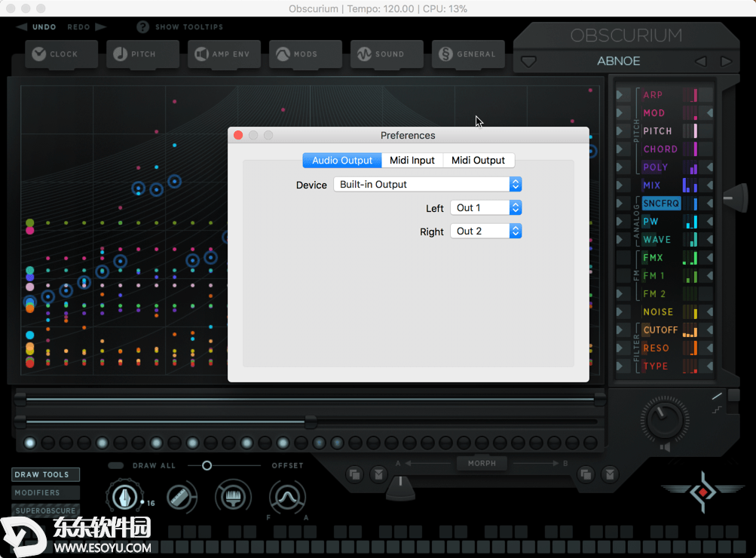Open the MODS settings tab
The width and height of the screenshot is (756, 558).
pos(305,54)
